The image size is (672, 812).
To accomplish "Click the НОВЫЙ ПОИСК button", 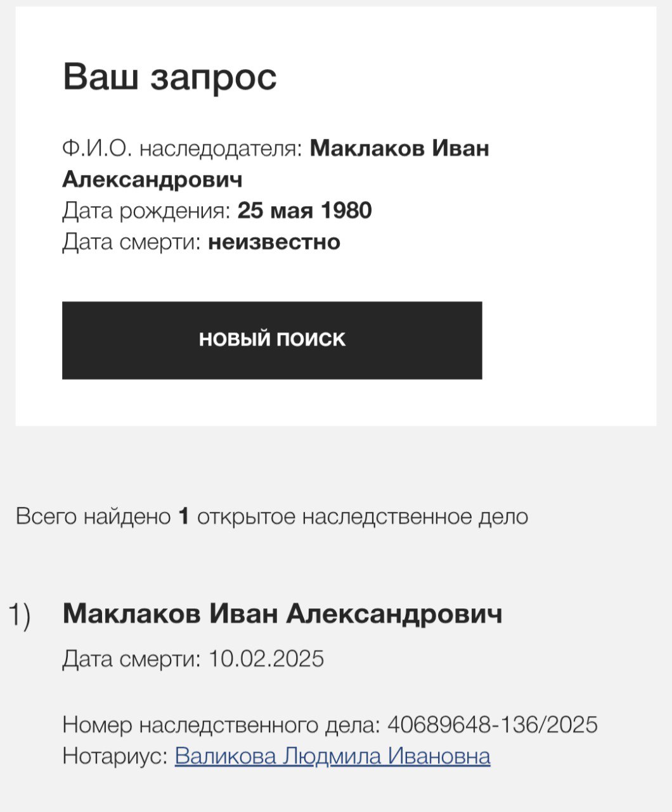I will pyautogui.click(x=272, y=340).
